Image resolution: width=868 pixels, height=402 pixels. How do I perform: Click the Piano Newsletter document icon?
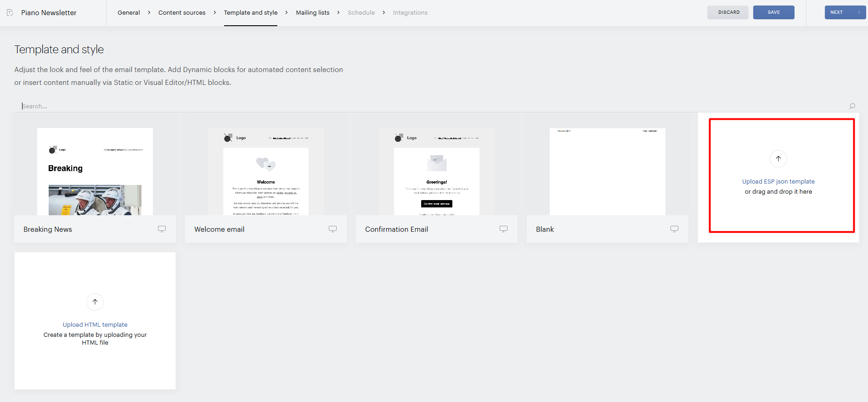point(10,12)
